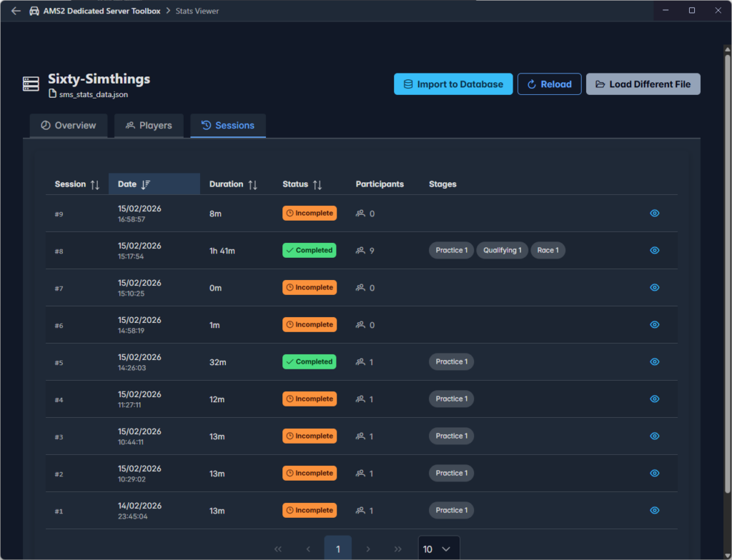The height and width of the screenshot is (560, 732).
Task: Go to next page chevron
Action: click(368, 549)
